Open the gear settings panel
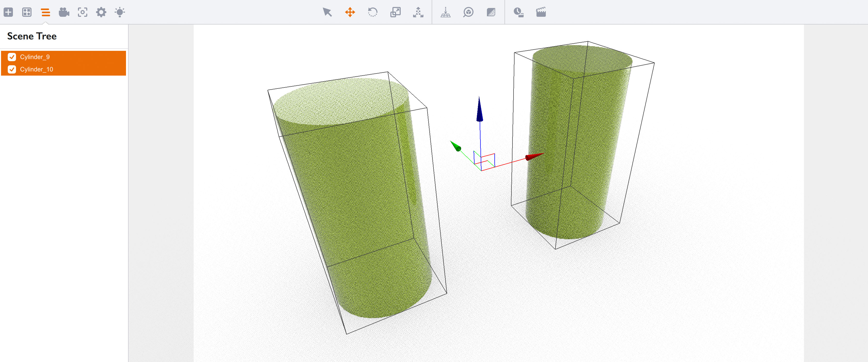The image size is (868, 362). click(x=101, y=12)
